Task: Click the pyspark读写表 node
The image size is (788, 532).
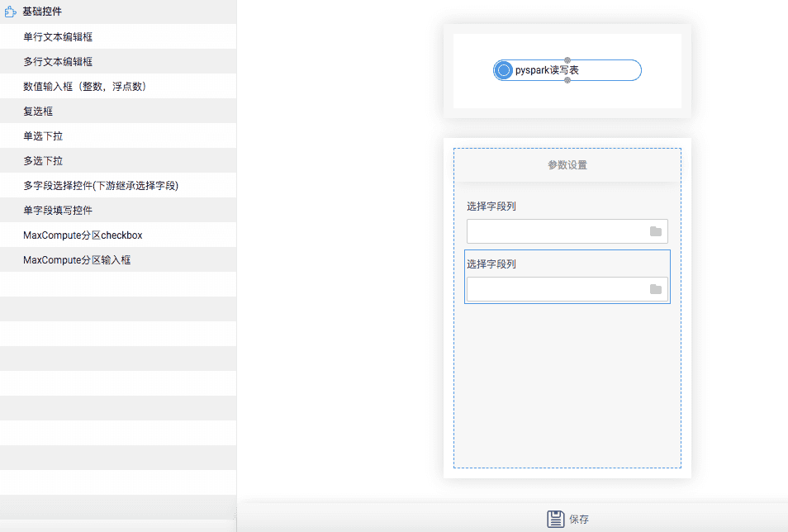Action: 567,70
